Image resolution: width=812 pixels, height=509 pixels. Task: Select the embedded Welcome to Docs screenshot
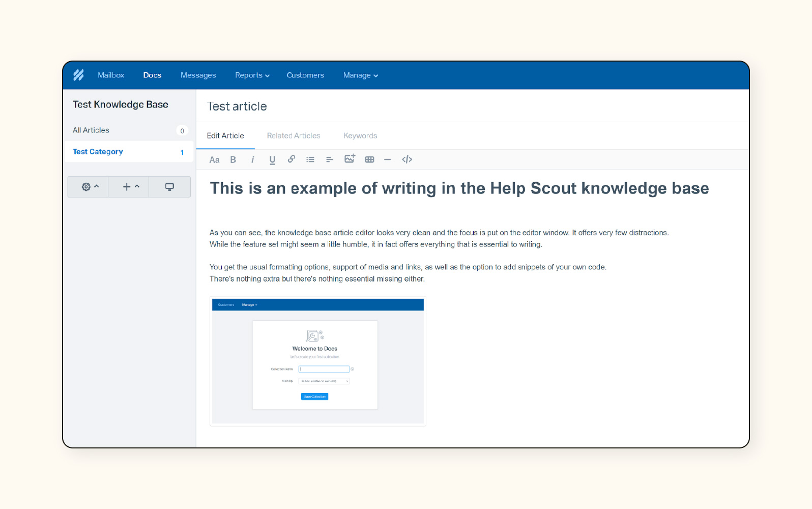click(318, 361)
